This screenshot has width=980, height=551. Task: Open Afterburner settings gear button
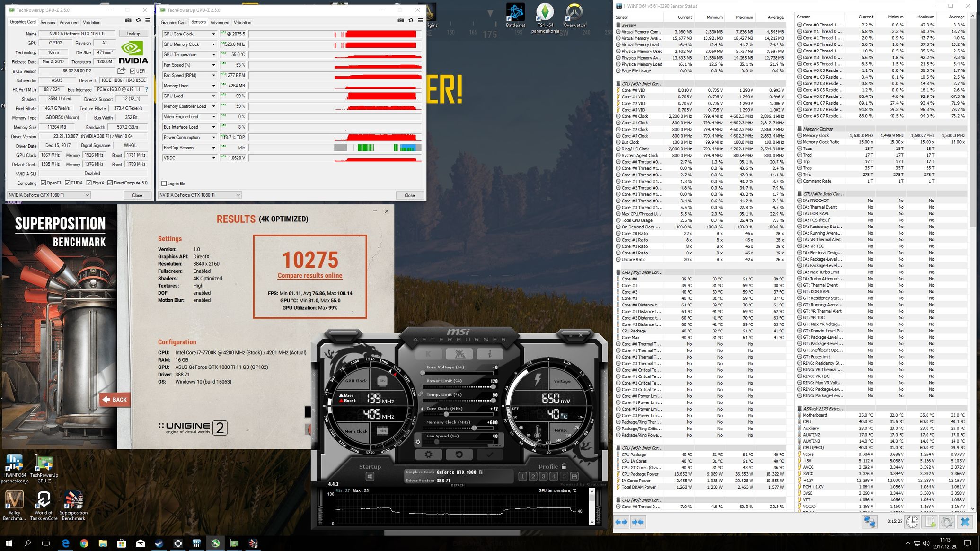428,454
